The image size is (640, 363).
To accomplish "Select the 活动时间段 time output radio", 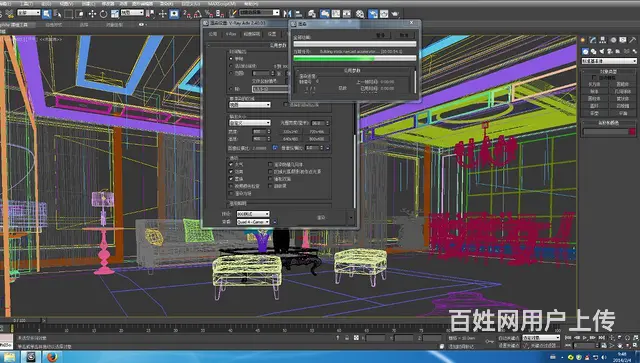I will 231,66.
